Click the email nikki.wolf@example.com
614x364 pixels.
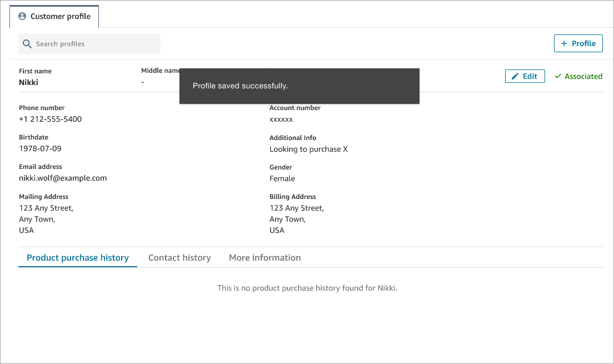pyautogui.click(x=63, y=178)
